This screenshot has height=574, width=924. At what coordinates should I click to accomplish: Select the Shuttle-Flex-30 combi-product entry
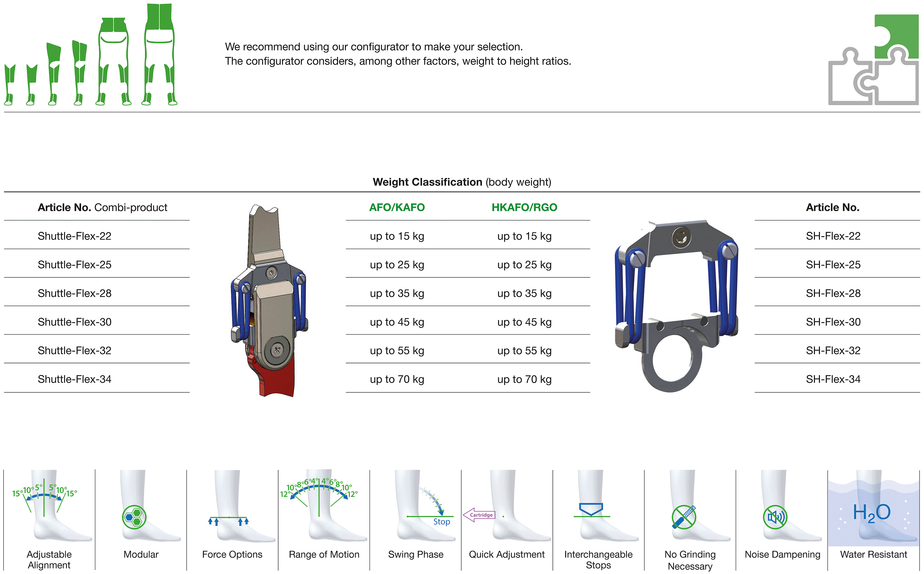point(75,322)
